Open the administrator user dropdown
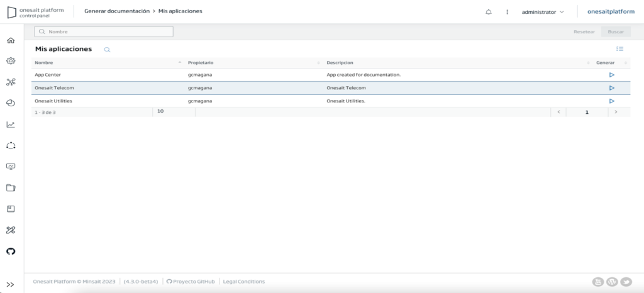 (543, 12)
